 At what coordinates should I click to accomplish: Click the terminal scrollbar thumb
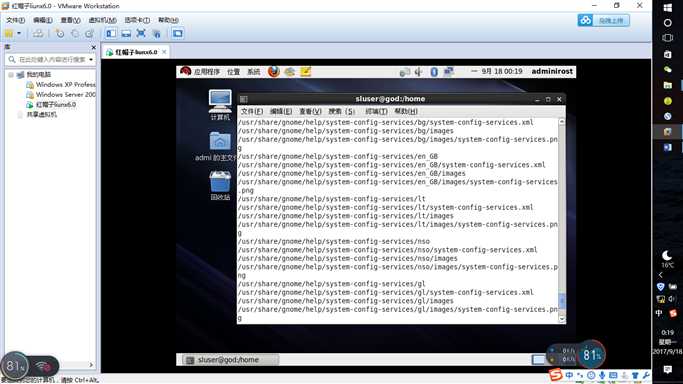pos(562,300)
